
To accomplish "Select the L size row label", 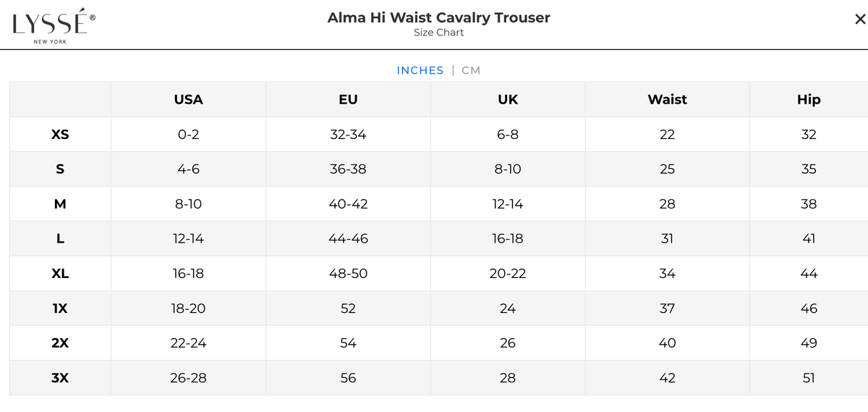I will tap(60, 239).
